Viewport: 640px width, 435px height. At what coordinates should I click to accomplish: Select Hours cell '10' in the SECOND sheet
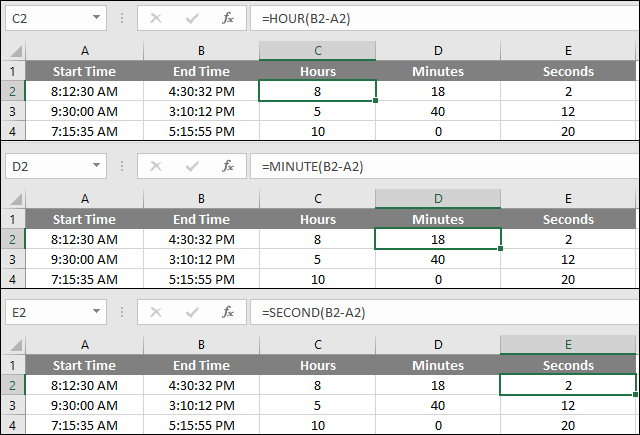click(318, 426)
